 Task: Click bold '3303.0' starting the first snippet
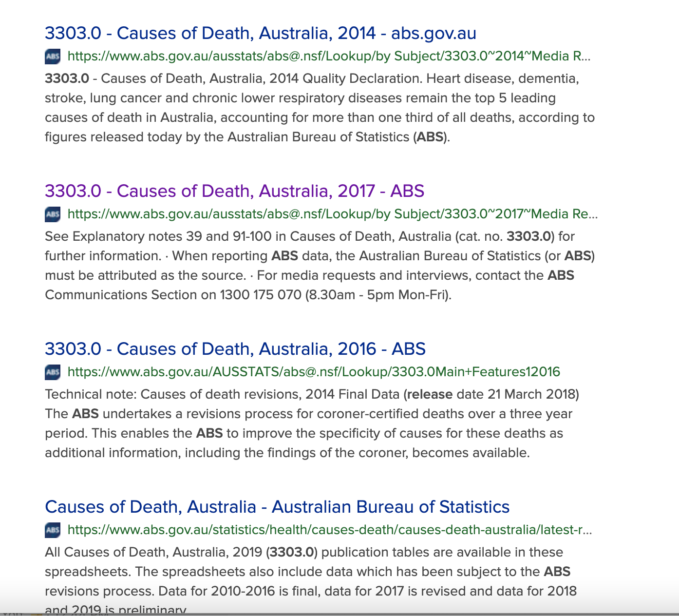pyautogui.click(x=67, y=78)
